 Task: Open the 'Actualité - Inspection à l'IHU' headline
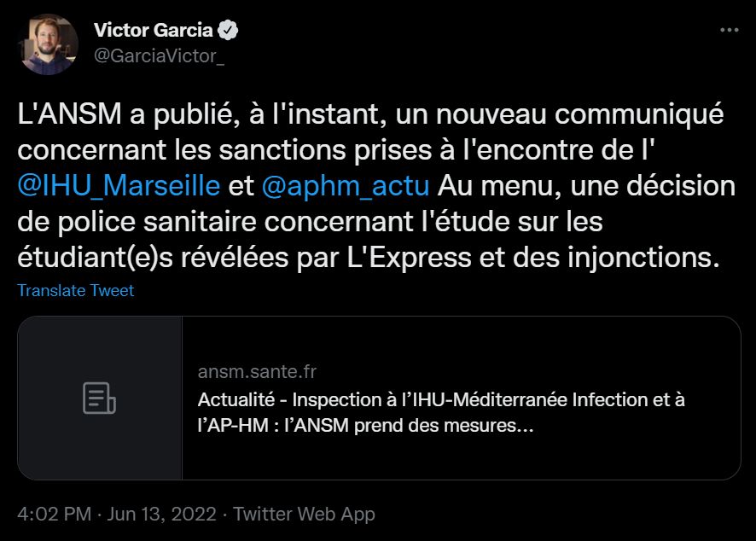click(x=441, y=399)
